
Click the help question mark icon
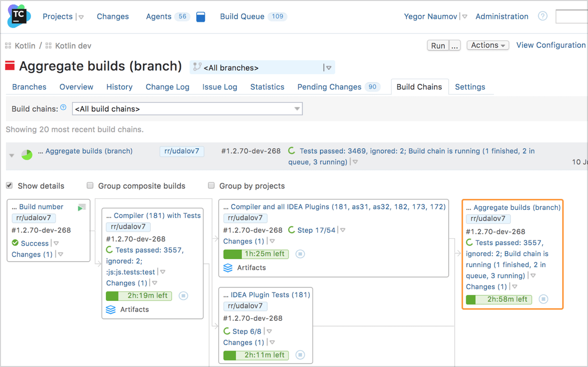tap(543, 16)
